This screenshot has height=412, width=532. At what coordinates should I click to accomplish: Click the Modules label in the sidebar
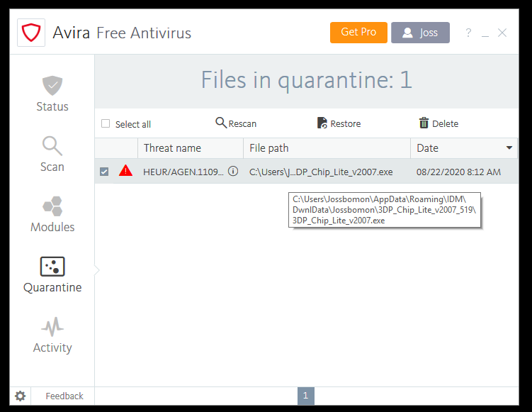[52, 227]
